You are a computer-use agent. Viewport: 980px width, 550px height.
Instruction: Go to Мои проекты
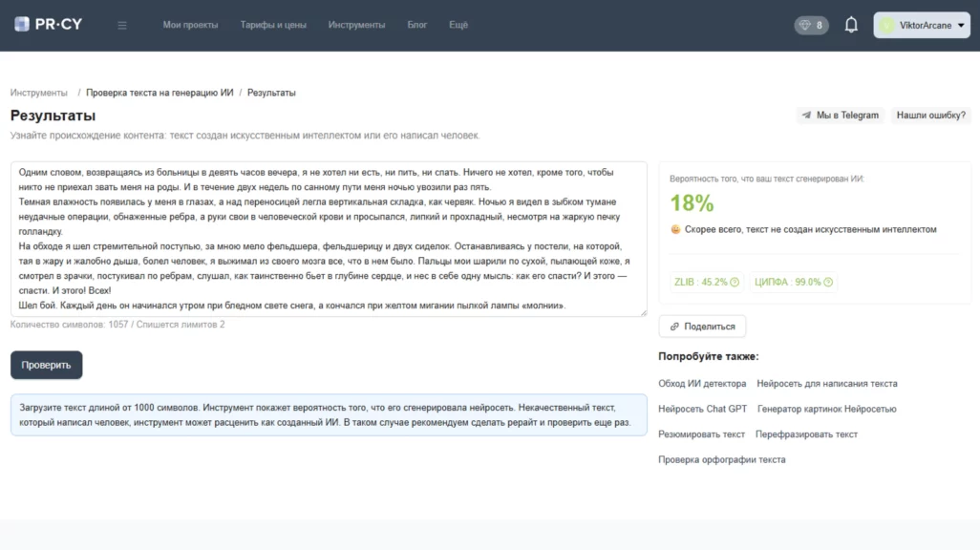tap(190, 26)
